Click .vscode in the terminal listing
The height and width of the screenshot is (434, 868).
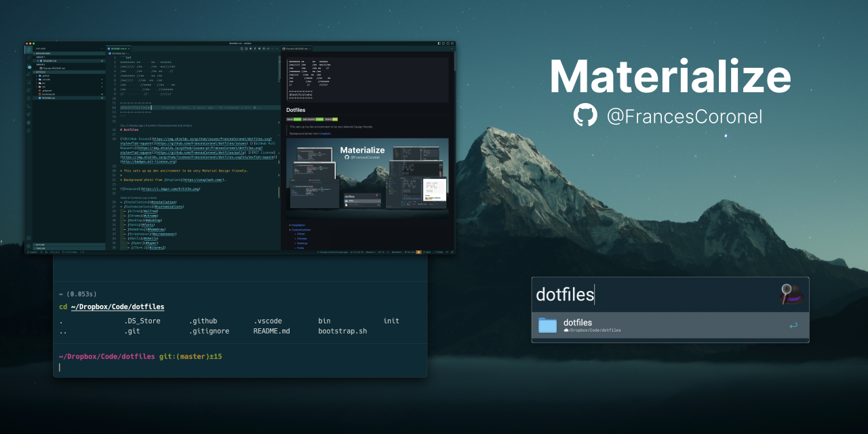pyautogui.click(x=268, y=321)
